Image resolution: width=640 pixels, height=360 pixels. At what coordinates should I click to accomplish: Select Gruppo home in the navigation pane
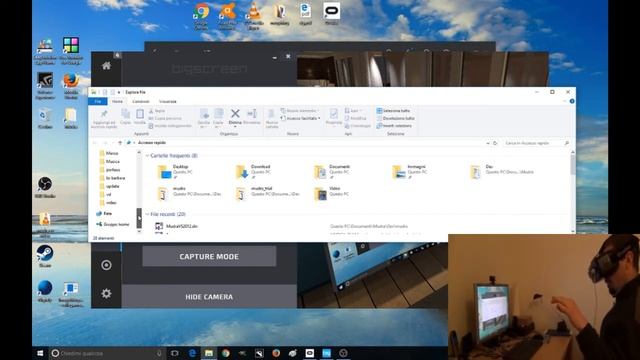click(x=113, y=224)
